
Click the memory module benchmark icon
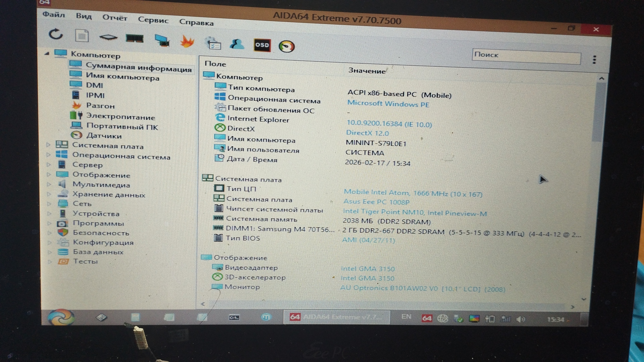135,39
